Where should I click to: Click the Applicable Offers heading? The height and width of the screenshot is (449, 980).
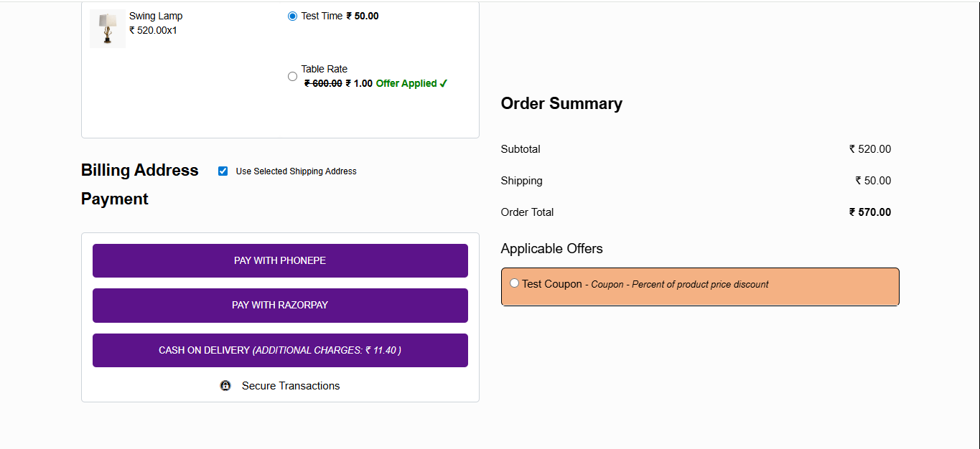point(551,248)
